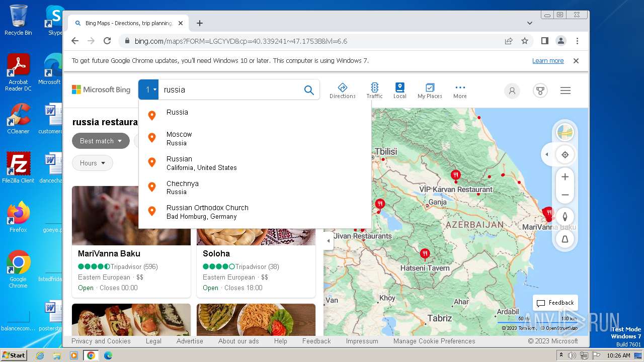Dismiss the Chrome update notification bar
This screenshot has height=362, width=644.
pyautogui.click(x=576, y=61)
